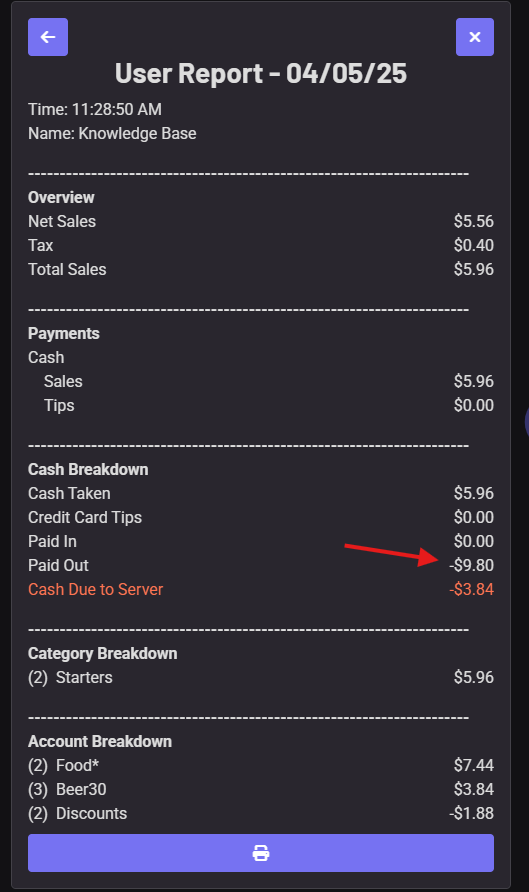Click the back arrow button
Image resolution: width=529 pixels, height=892 pixels.
tap(48, 37)
